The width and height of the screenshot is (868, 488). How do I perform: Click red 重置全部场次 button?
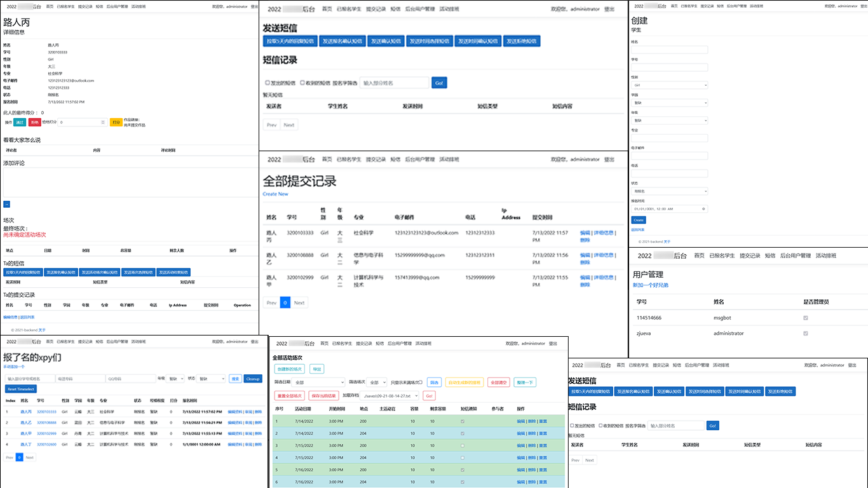[x=290, y=395]
